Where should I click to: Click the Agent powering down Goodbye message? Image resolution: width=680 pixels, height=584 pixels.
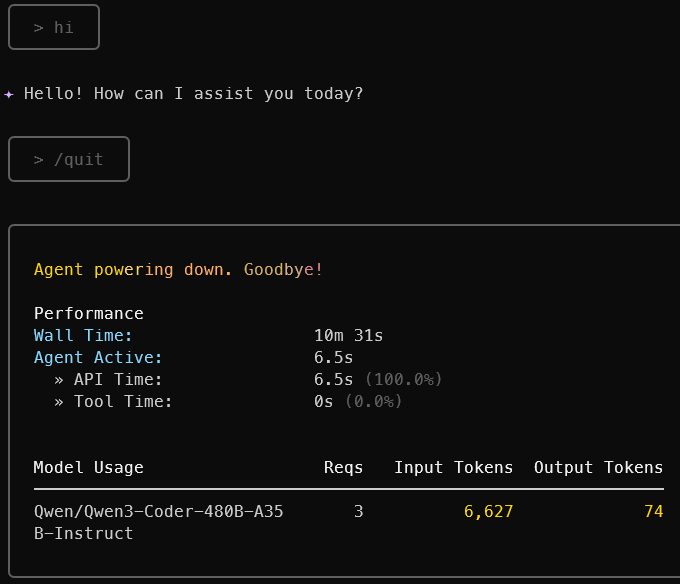tap(178, 270)
